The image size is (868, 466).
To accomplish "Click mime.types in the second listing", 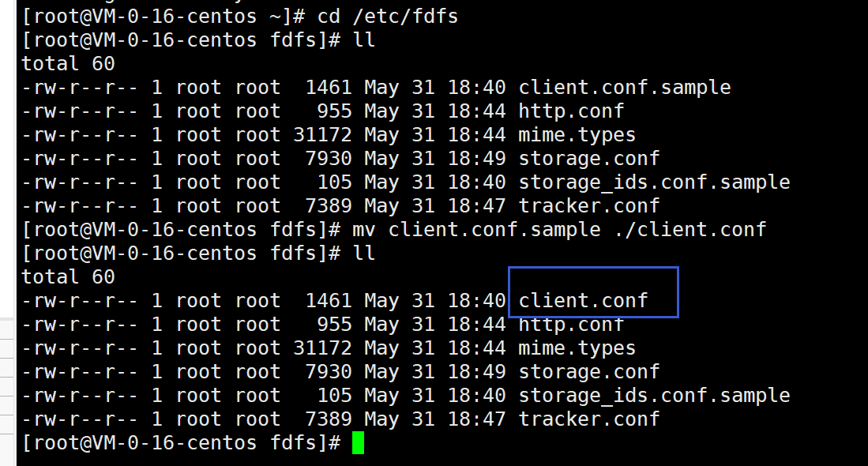I will click(577, 348).
